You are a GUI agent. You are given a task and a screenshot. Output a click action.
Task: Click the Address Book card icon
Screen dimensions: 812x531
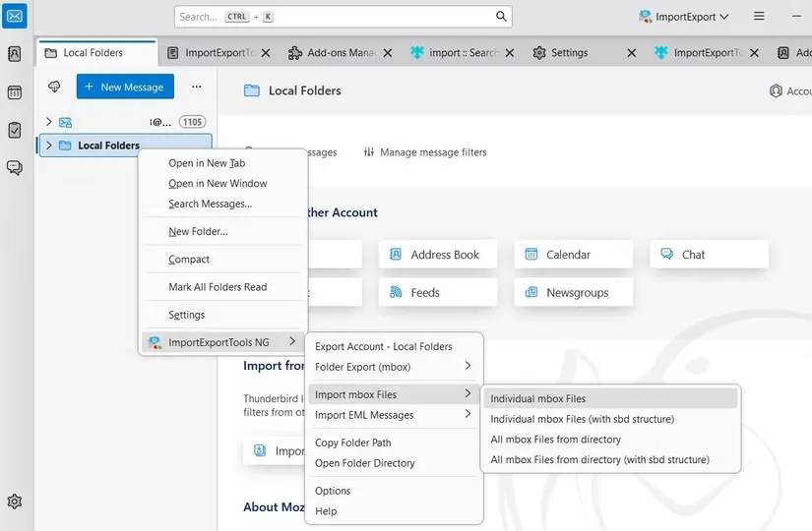tap(396, 254)
